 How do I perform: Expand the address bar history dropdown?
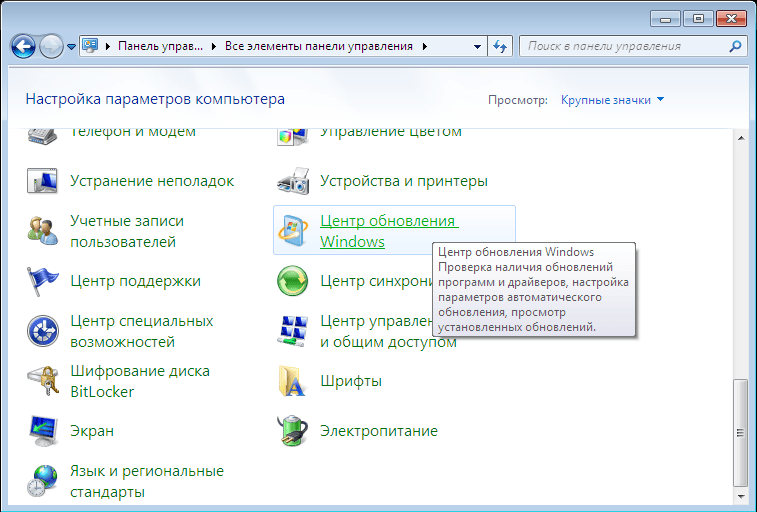click(x=477, y=47)
